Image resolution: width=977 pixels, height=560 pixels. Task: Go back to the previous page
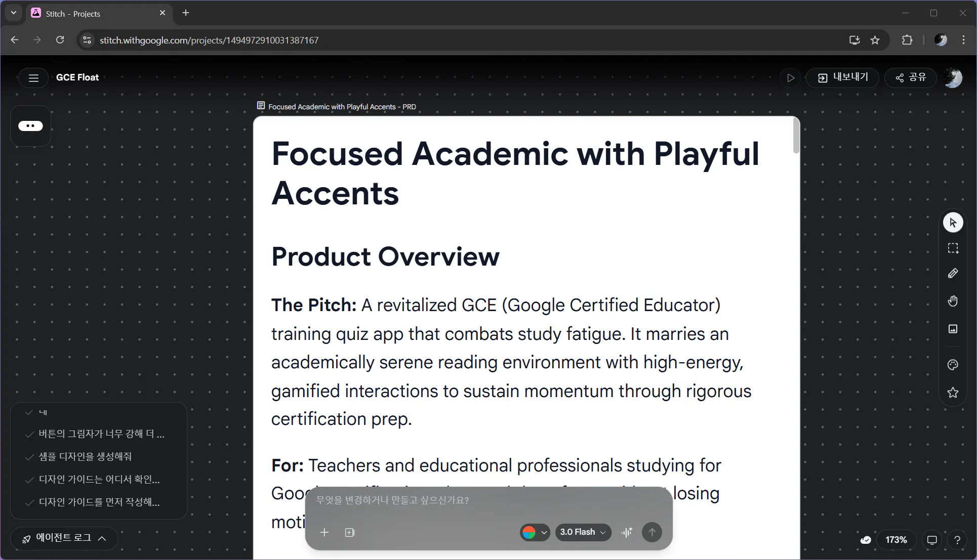pos(15,40)
